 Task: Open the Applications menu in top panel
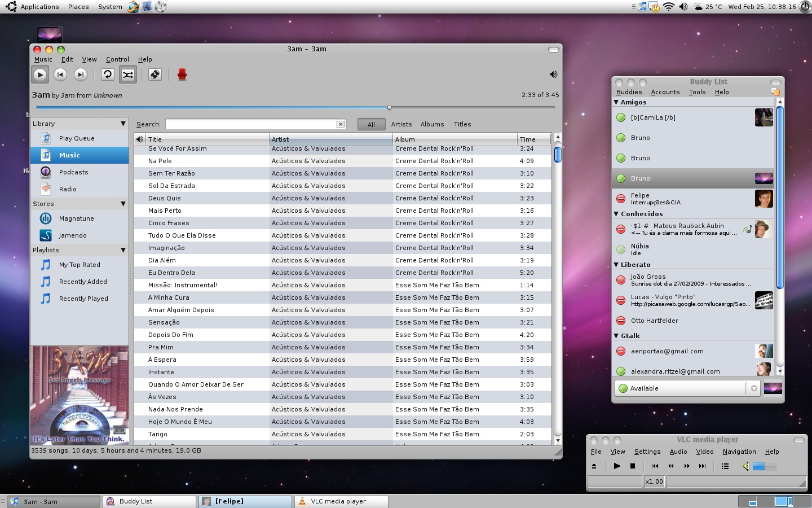click(39, 7)
